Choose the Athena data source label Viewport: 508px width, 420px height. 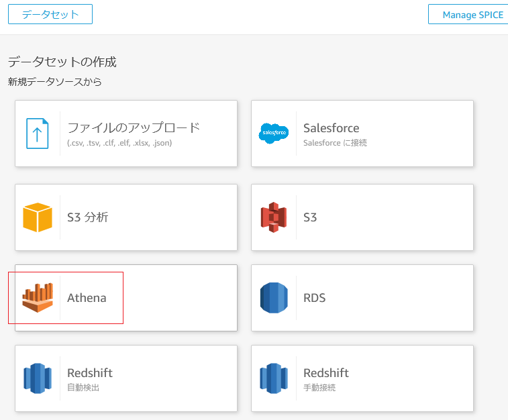click(87, 298)
